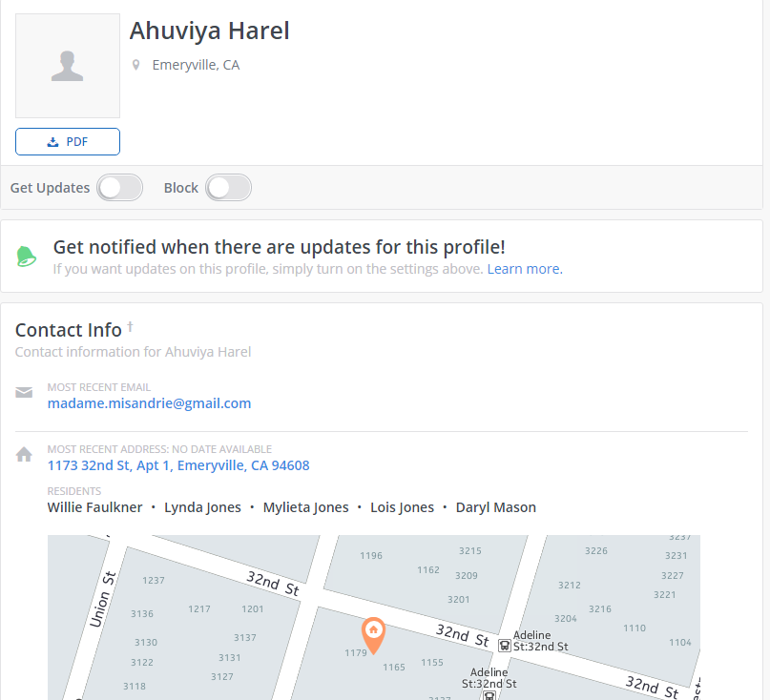This screenshot has width=770, height=700.
Task: Click the profile avatar placeholder image
Action: click(68, 66)
